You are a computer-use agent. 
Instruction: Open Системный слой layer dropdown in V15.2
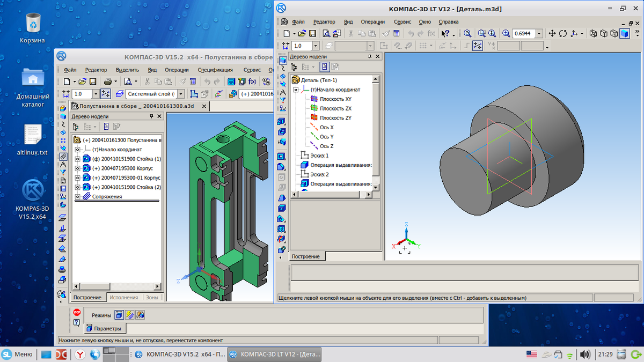tap(181, 94)
